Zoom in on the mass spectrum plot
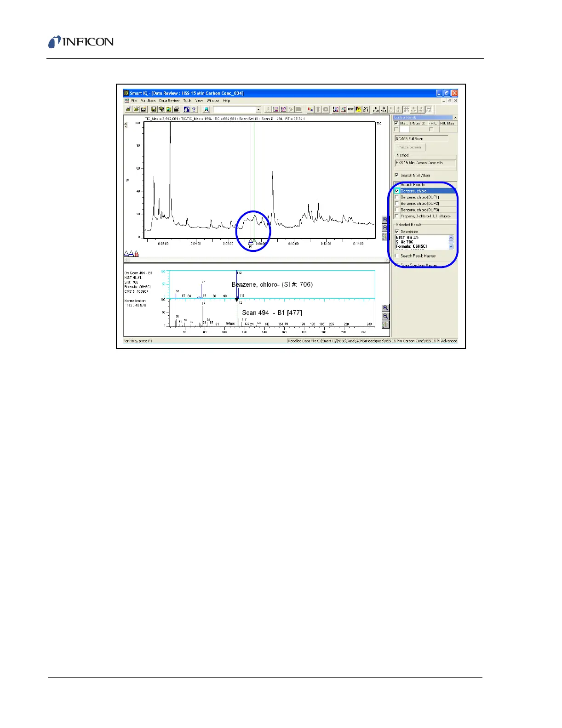Image resolution: width=562 pixels, height=728 pixels. (385, 308)
